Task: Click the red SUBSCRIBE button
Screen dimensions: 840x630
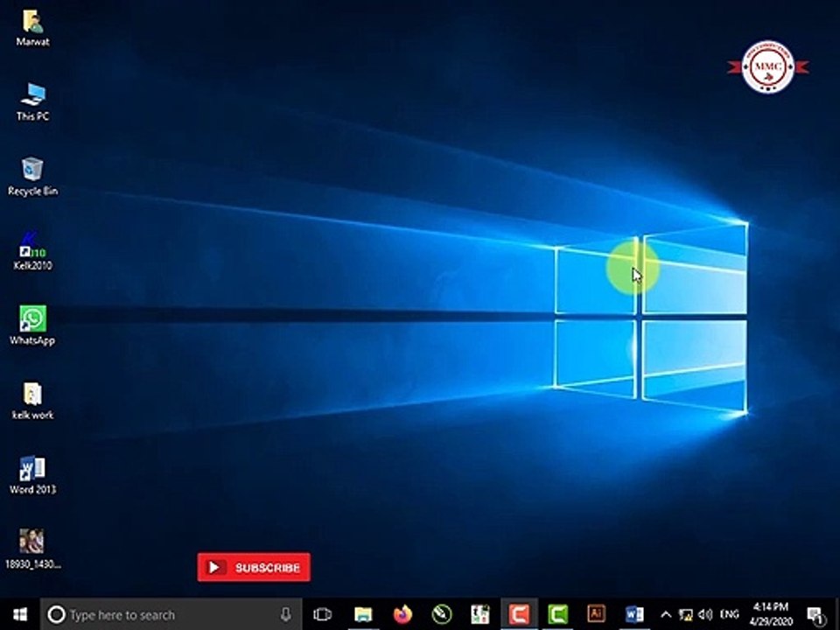Action: pos(254,567)
